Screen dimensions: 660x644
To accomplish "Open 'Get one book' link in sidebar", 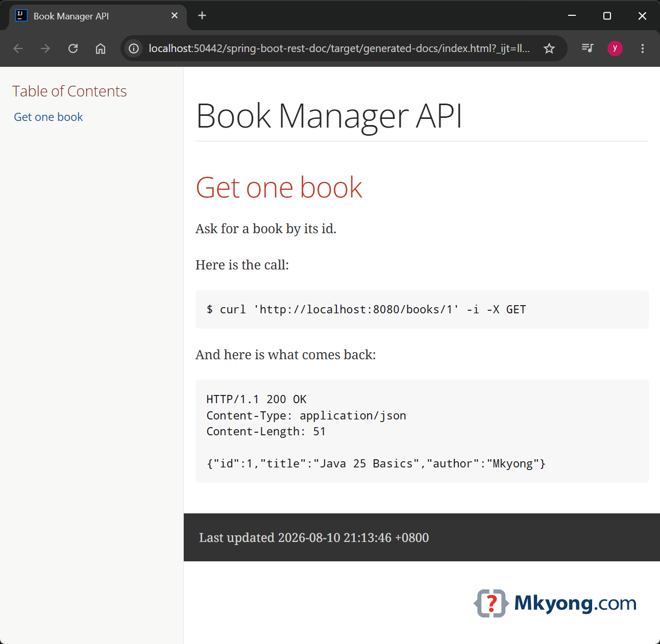I will [x=48, y=117].
